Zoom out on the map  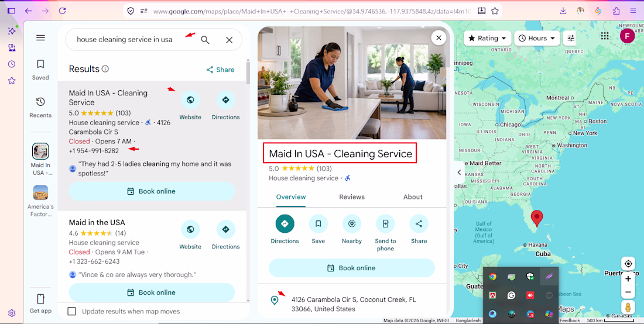point(628,292)
